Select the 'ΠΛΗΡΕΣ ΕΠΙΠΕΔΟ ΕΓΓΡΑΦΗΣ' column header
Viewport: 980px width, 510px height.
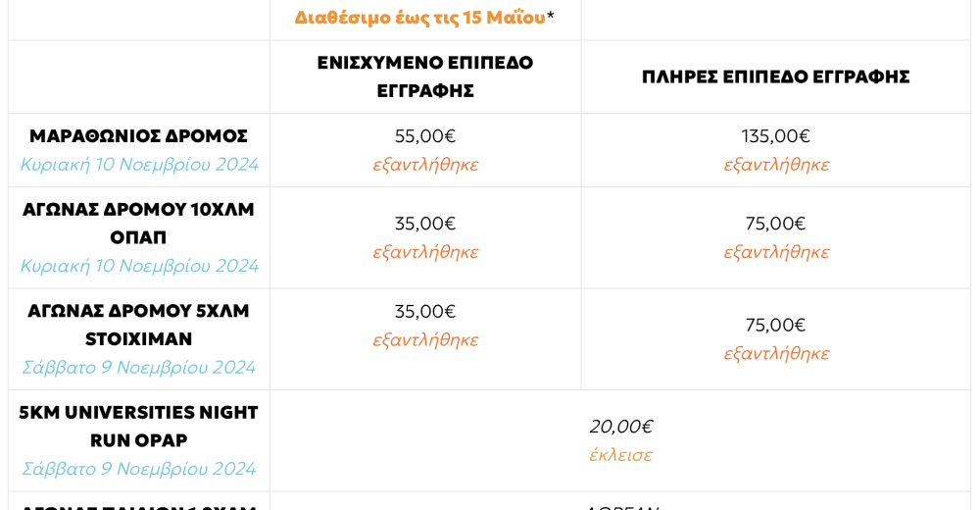(x=775, y=76)
